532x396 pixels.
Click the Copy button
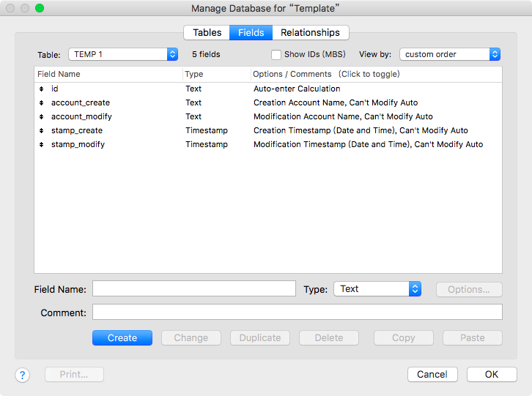(404, 338)
